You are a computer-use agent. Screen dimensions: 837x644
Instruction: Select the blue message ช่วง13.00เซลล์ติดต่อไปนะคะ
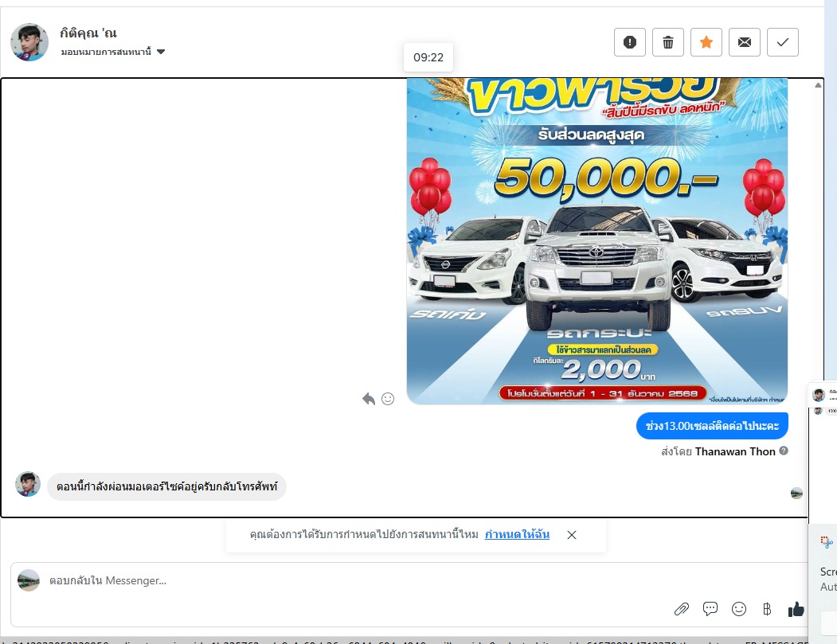pos(712,426)
